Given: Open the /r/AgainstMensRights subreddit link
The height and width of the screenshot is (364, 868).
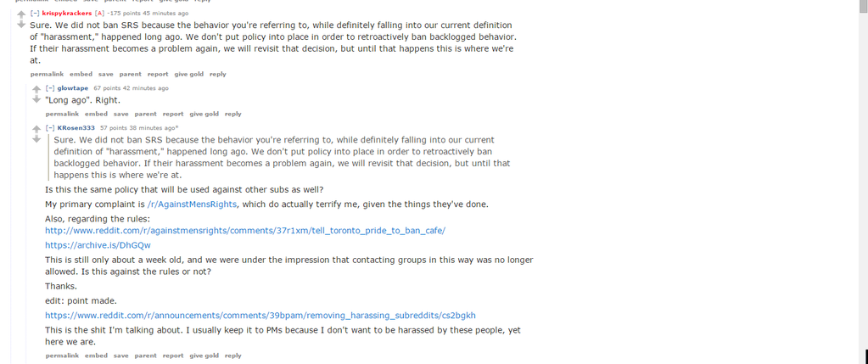Looking at the screenshot, I should pos(192,204).
